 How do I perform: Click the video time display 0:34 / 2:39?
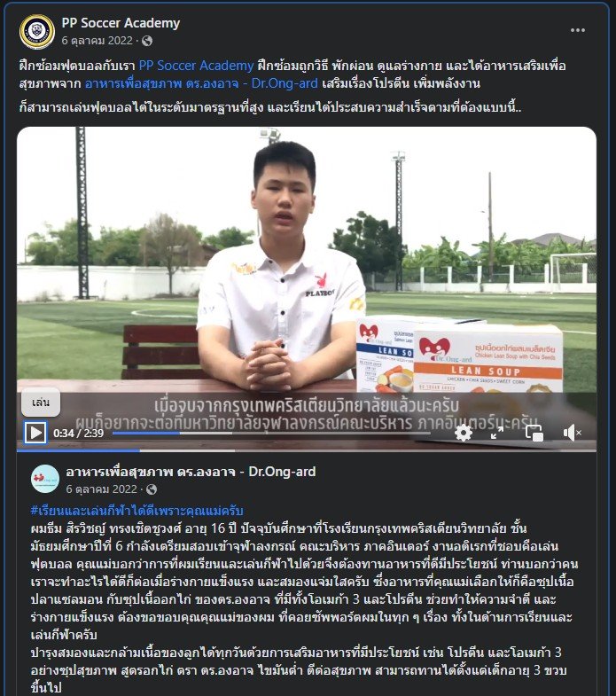78,433
